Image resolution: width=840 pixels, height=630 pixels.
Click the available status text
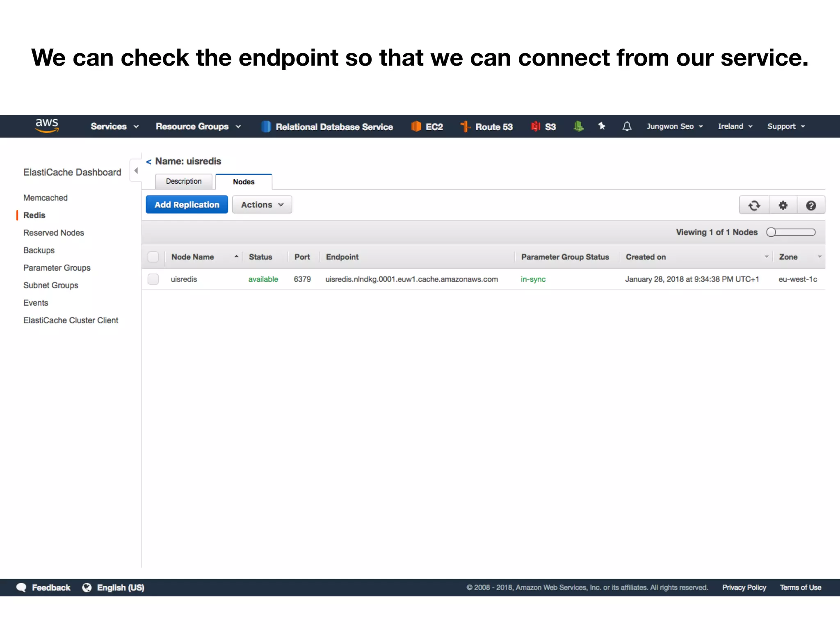point(263,279)
